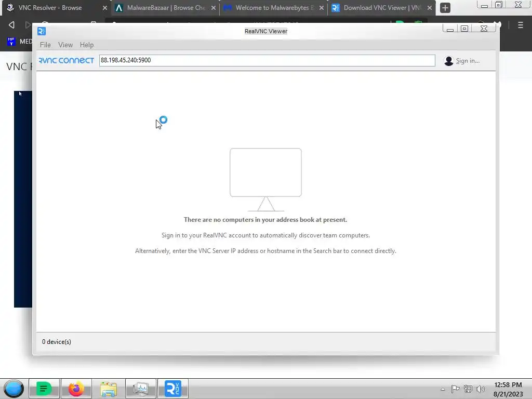
Task: Close the Download VNC Viewer tab
Action: 430,8
